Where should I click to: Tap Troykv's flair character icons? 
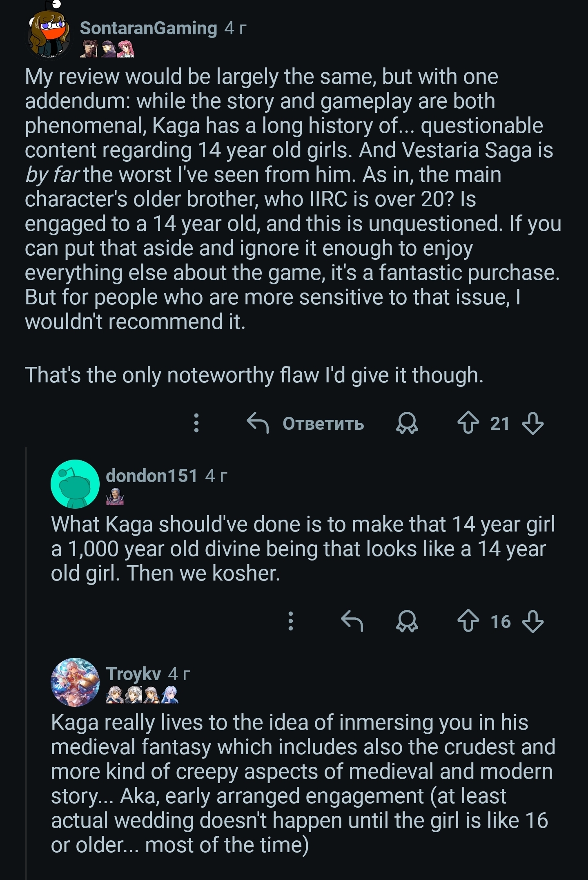click(x=142, y=695)
